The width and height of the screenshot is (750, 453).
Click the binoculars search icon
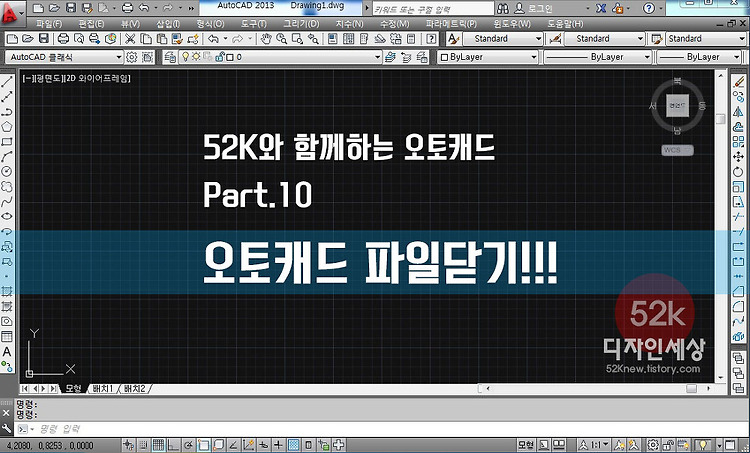[503, 8]
